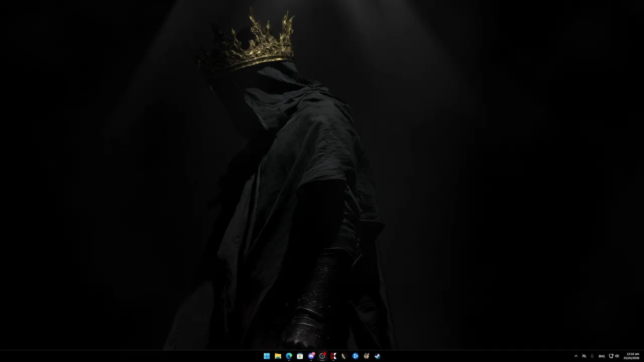644x362 pixels.
Task: Open Steam from taskbar
Action: (377, 356)
